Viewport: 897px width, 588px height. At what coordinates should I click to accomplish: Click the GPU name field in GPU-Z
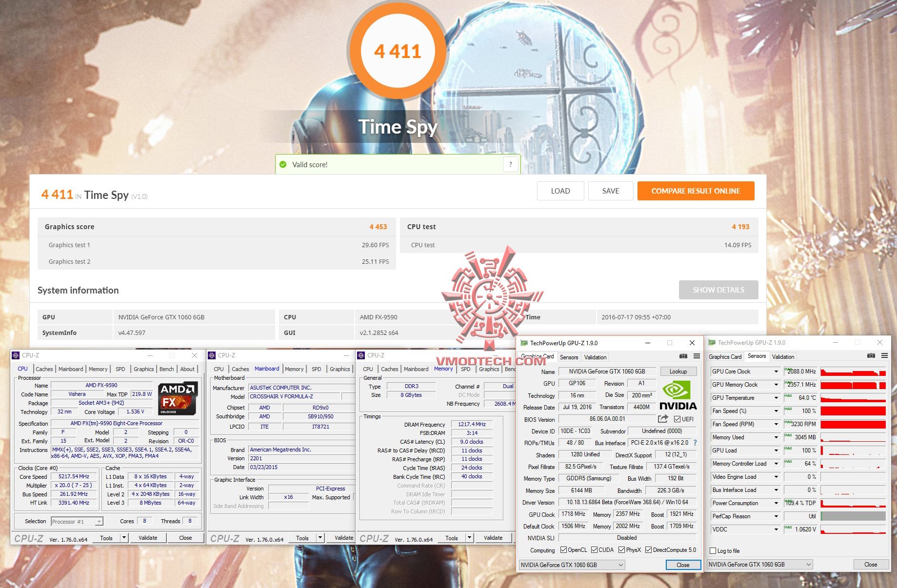(x=607, y=372)
